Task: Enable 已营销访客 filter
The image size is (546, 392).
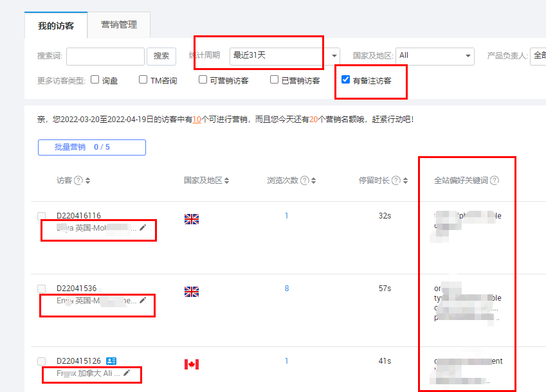Action: point(274,80)
